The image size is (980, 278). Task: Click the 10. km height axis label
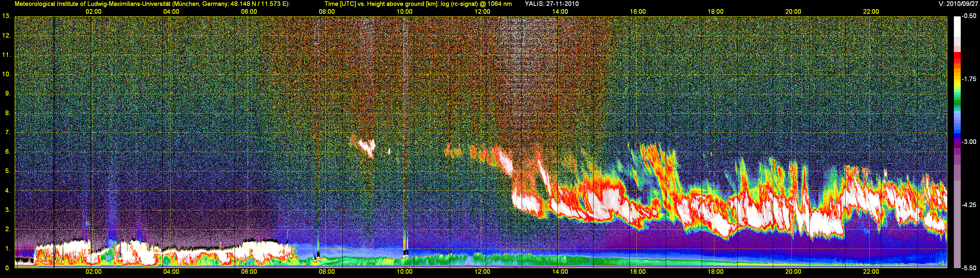pos(7,74)
